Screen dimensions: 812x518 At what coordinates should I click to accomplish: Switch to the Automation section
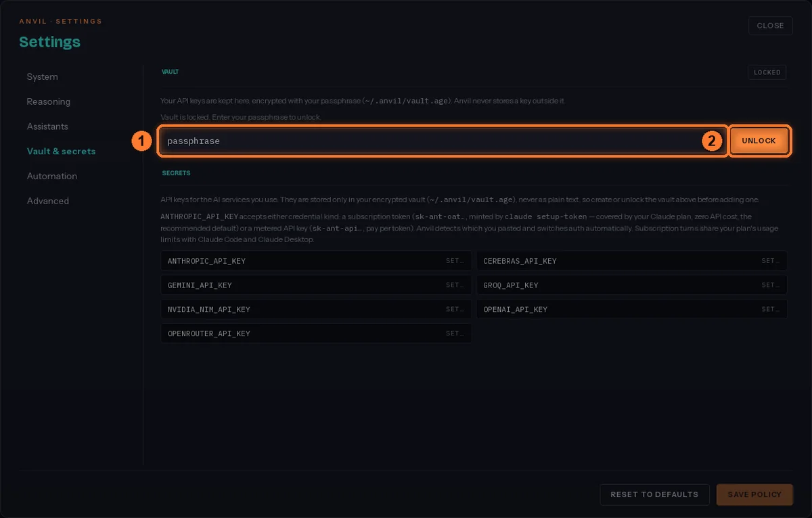point(52,176)
